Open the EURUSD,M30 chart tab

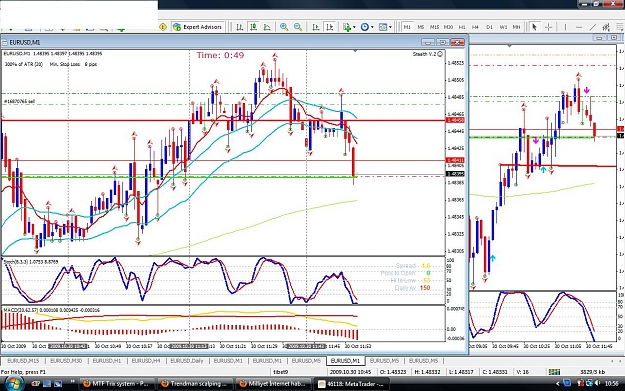coord(66,361)
